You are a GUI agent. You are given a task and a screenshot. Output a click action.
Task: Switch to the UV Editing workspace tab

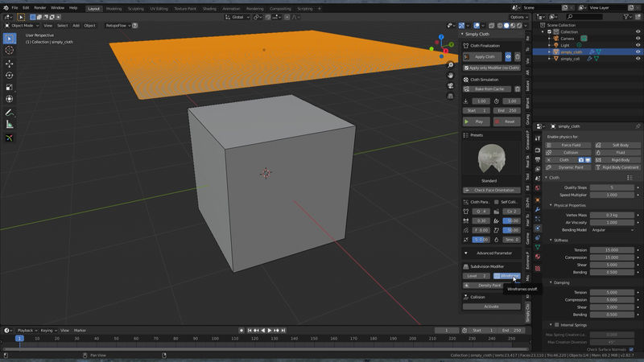click(159, 9)
